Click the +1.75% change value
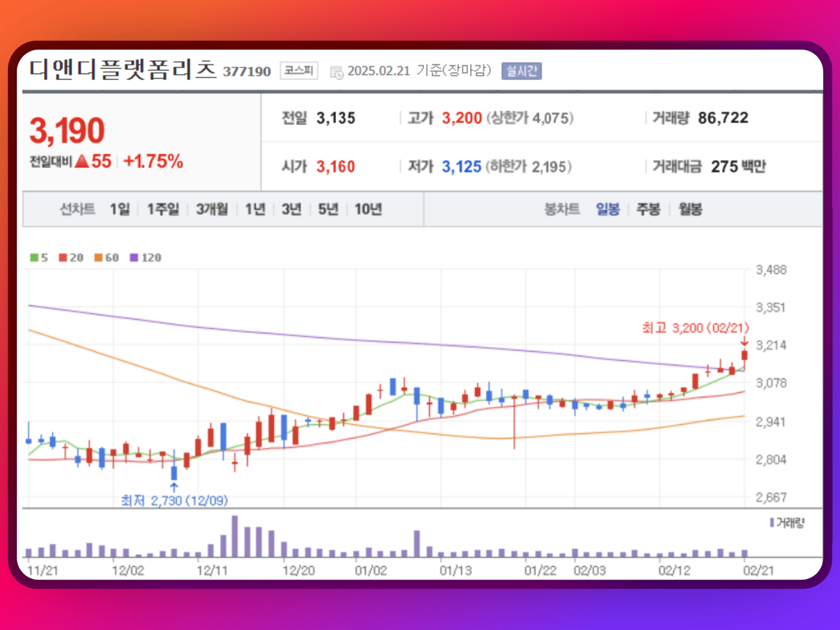Screen dimensions: 840x630 coord(153,161)
